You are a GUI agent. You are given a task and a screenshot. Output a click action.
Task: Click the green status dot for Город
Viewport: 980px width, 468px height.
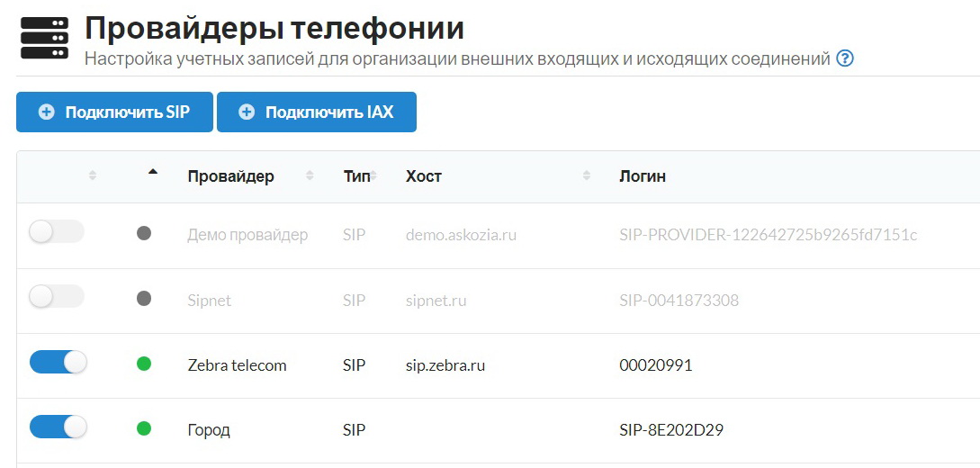[144, 429]
